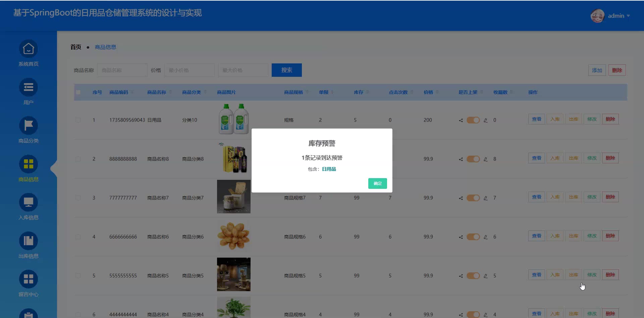Screen dimensions: 644x318
Task: Select the 商品信息 grid icon
Action: [x=29, y=164]
